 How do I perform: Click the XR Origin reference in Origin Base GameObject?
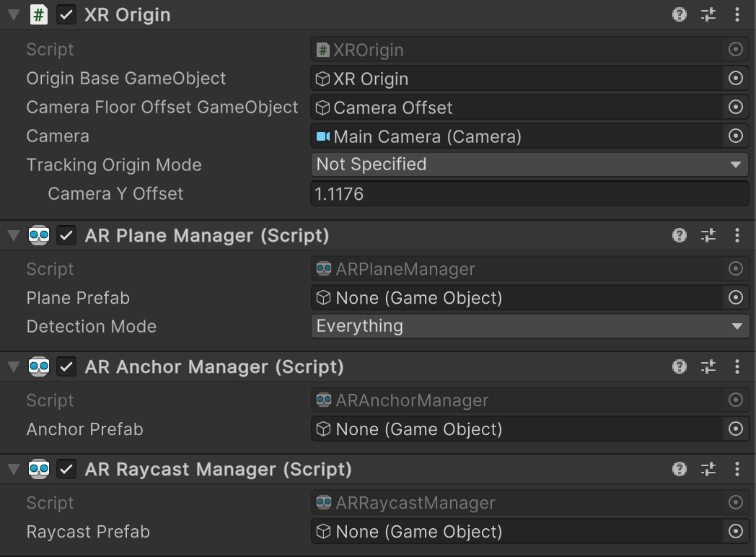pyautogui.click(x=505, y=79)
